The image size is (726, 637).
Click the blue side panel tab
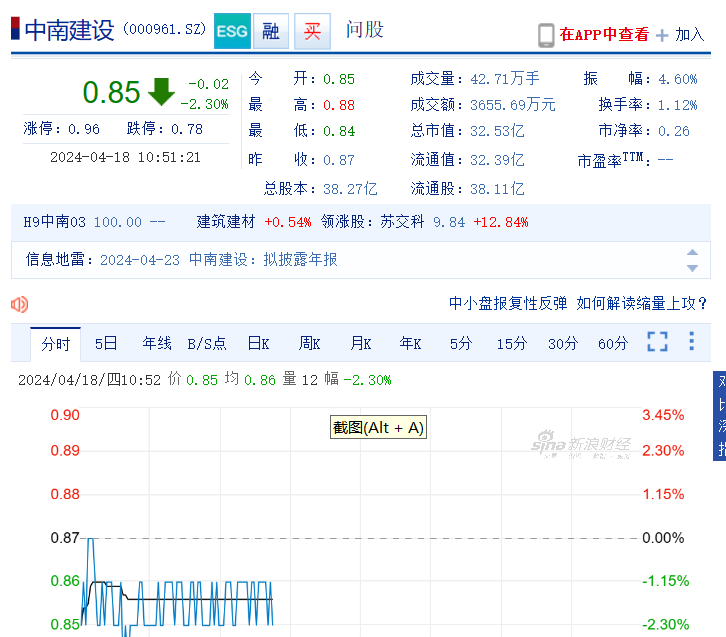tap(720, 416)
